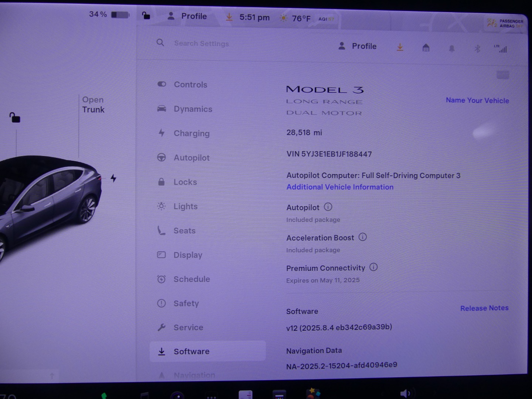Open LTE signal connectivity settings
Screen dimensions: 532x399
tap(501, 48)
